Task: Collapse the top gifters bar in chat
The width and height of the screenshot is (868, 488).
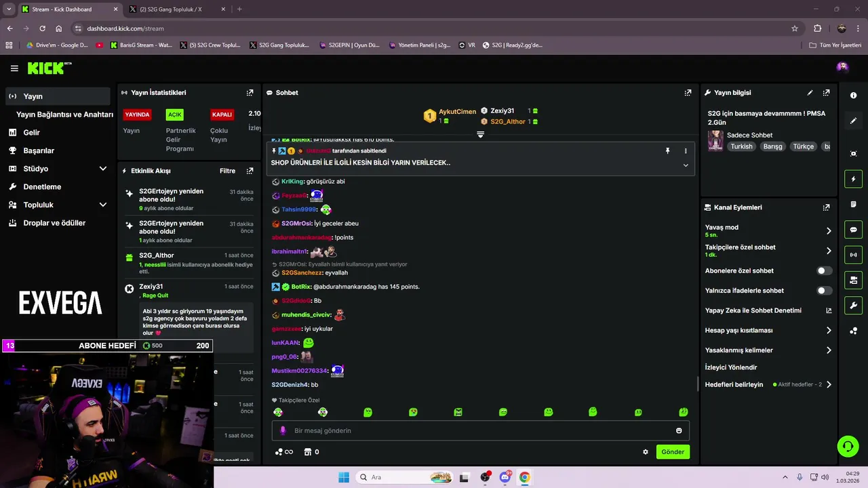Action: click(480, 135)
